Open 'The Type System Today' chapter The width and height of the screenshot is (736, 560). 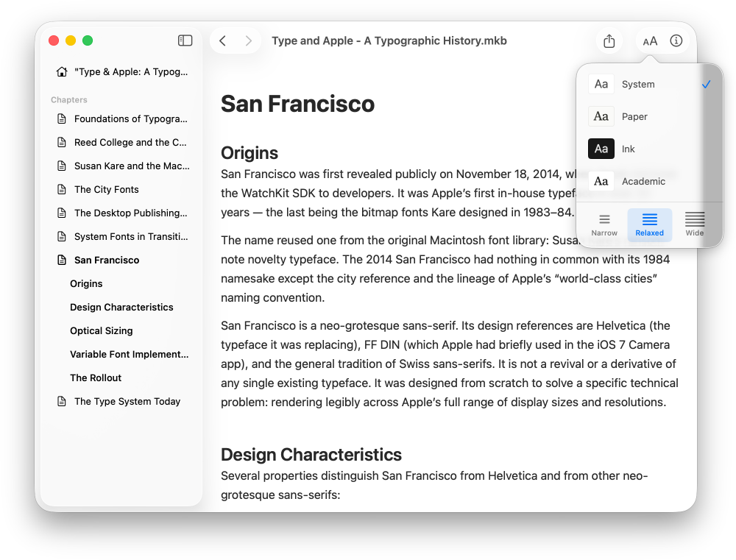click(127, 401)
